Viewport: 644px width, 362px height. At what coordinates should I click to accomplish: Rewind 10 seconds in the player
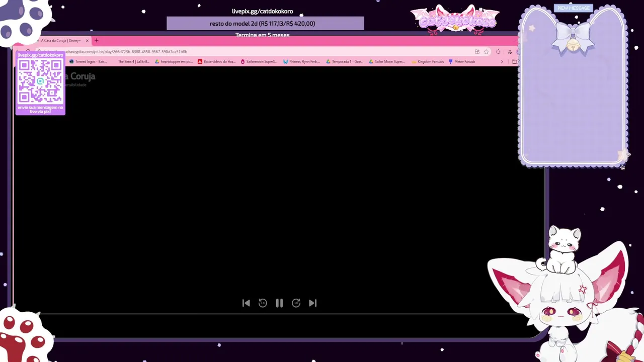point(263,303)
